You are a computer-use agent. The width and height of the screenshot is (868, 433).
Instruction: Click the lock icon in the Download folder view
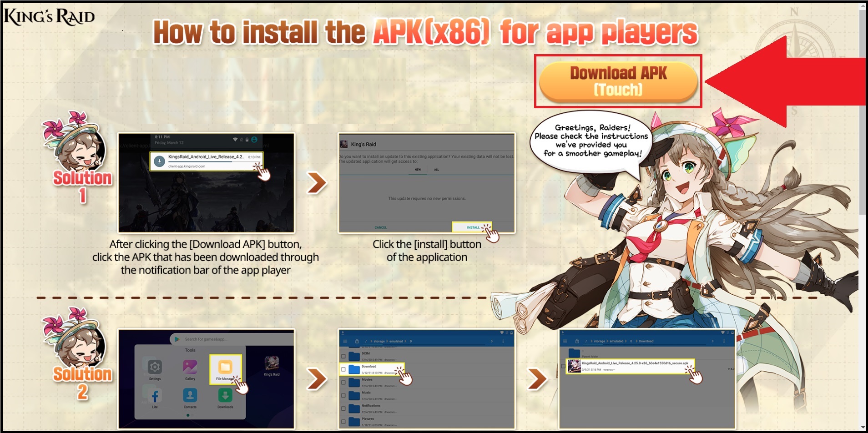click(x=577, y=341)
